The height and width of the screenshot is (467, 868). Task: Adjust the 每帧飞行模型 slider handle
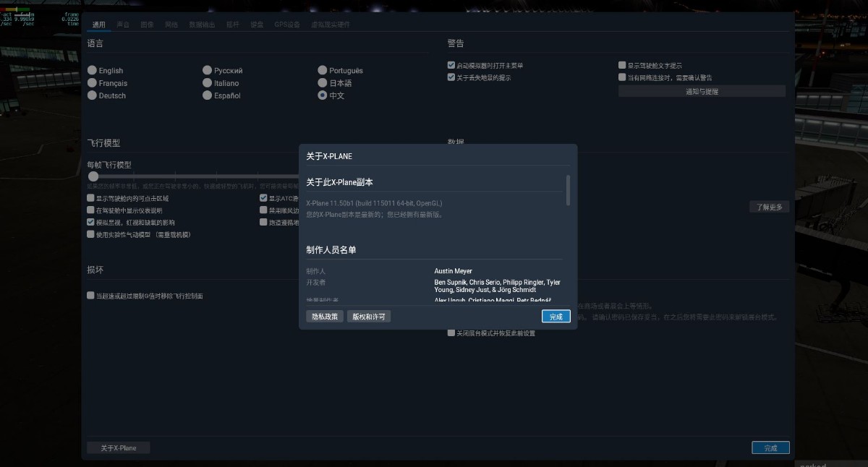coord(93,176)
